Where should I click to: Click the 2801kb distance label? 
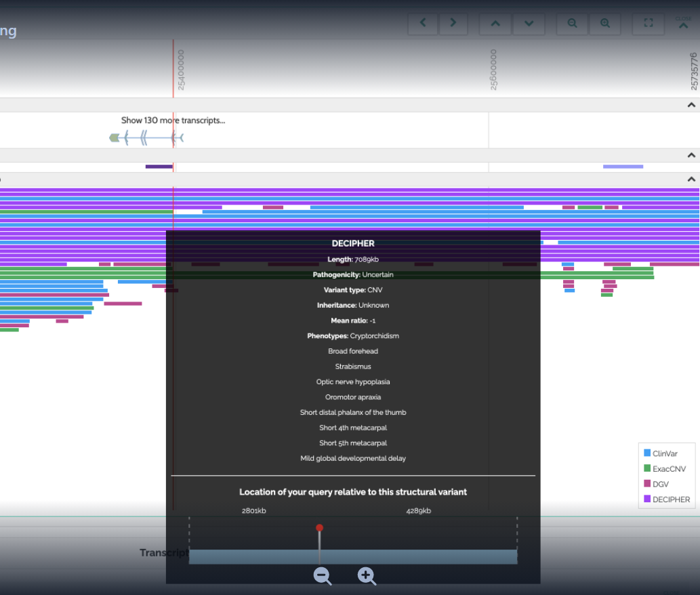[x=254, y=511]
